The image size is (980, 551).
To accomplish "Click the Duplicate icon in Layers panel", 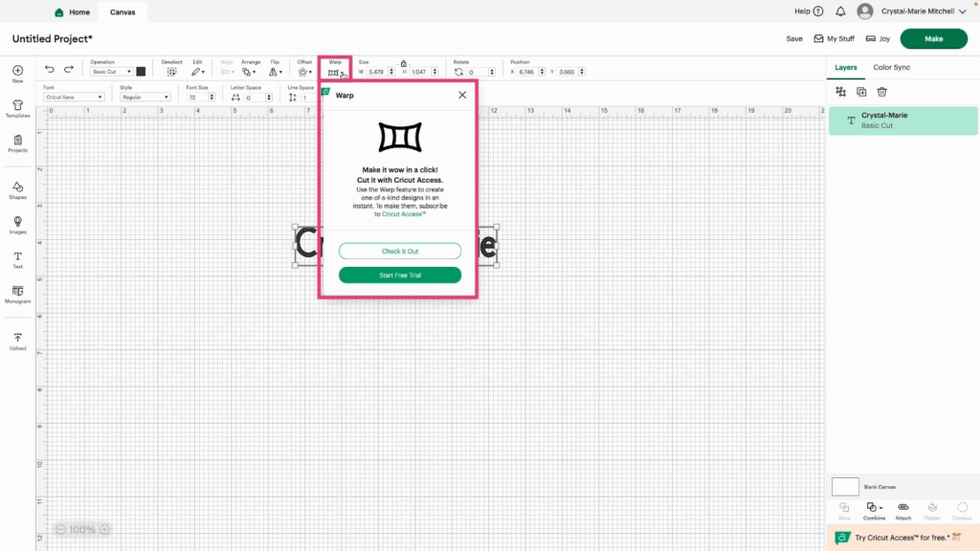I will tap(861, 92).
